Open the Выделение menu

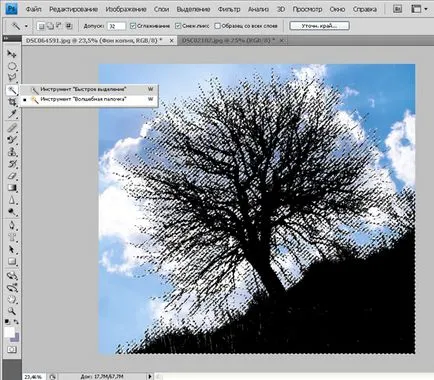(x=193, y=9)
